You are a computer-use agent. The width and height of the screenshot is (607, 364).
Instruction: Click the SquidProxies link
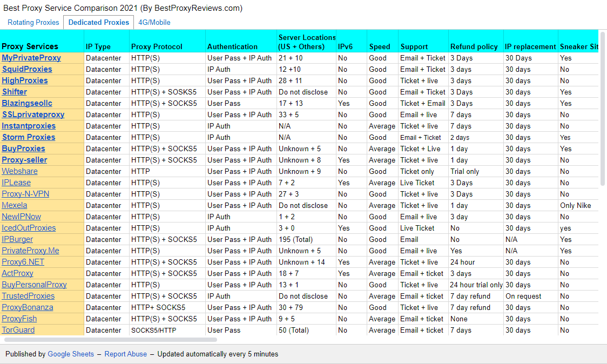27,69
